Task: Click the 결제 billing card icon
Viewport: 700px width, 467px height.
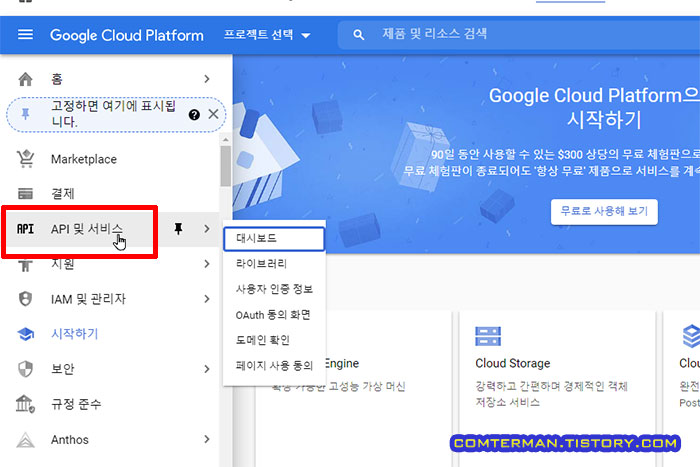Action: point(25,194)
